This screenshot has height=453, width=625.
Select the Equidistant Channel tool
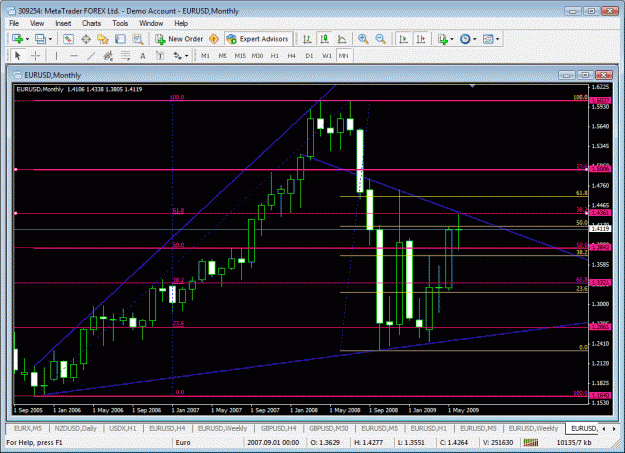point(108,56)
